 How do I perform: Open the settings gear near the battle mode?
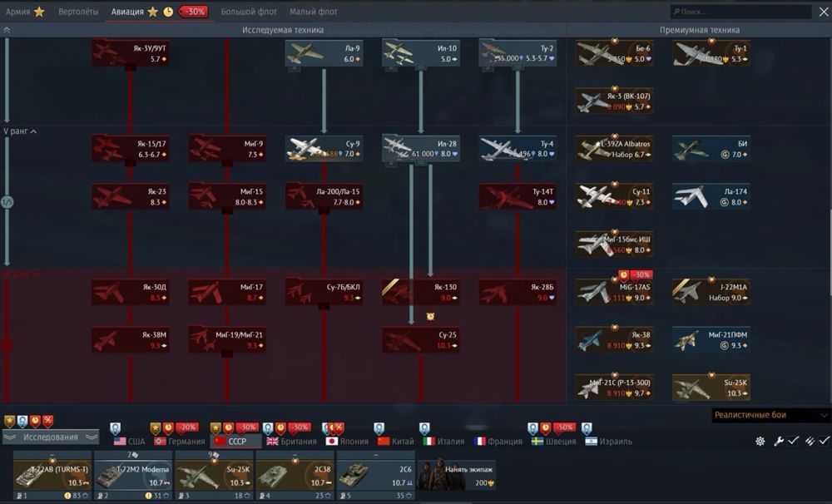[760, 441]
